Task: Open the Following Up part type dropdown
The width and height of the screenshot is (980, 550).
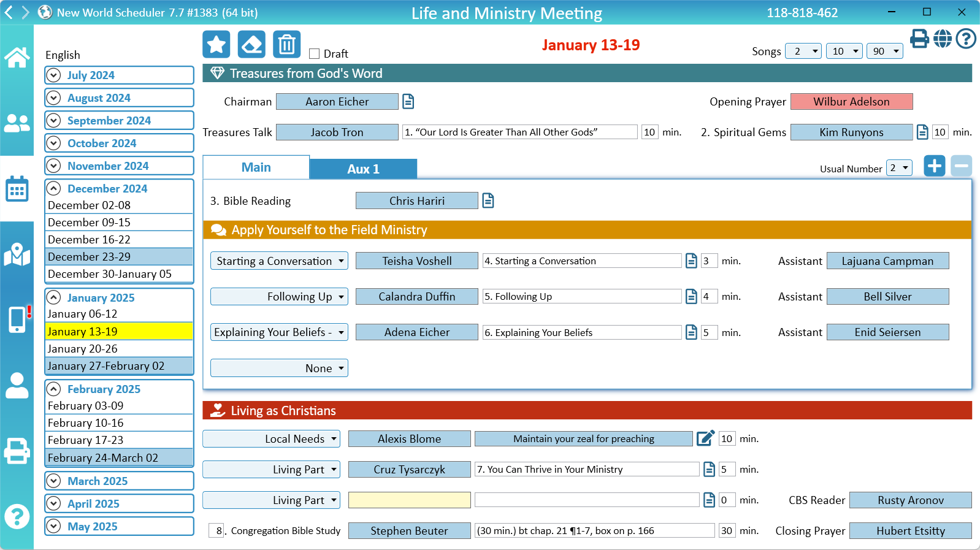Action: coord(279,296)
